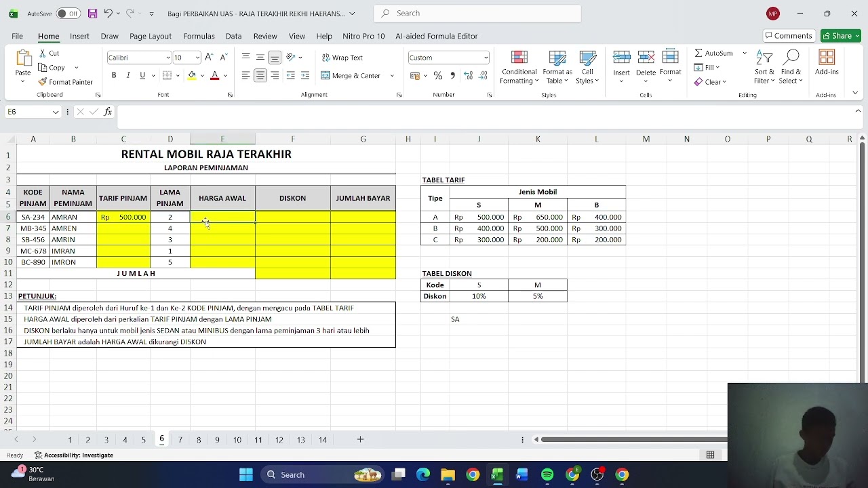Open AI-aided Formula Editor tab

(437, 36)
